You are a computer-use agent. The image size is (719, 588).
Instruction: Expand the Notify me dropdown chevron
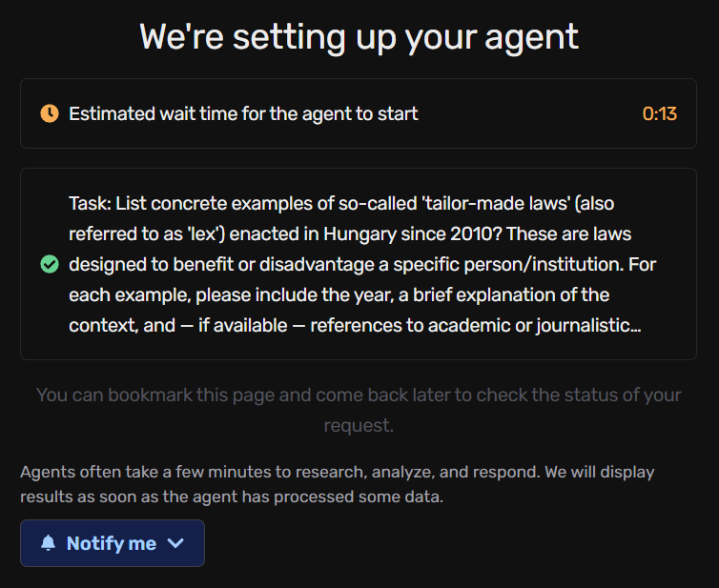click(x=175, y=543)
